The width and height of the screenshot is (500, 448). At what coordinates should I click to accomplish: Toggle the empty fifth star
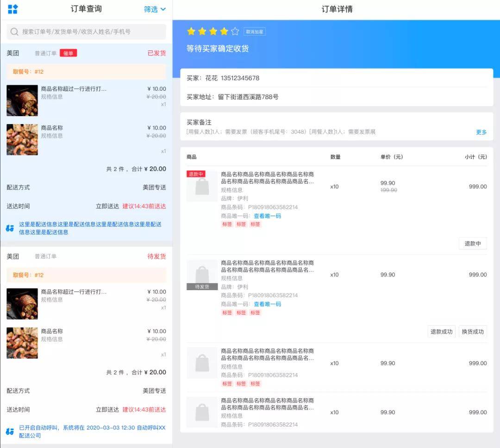pos(235,31)
